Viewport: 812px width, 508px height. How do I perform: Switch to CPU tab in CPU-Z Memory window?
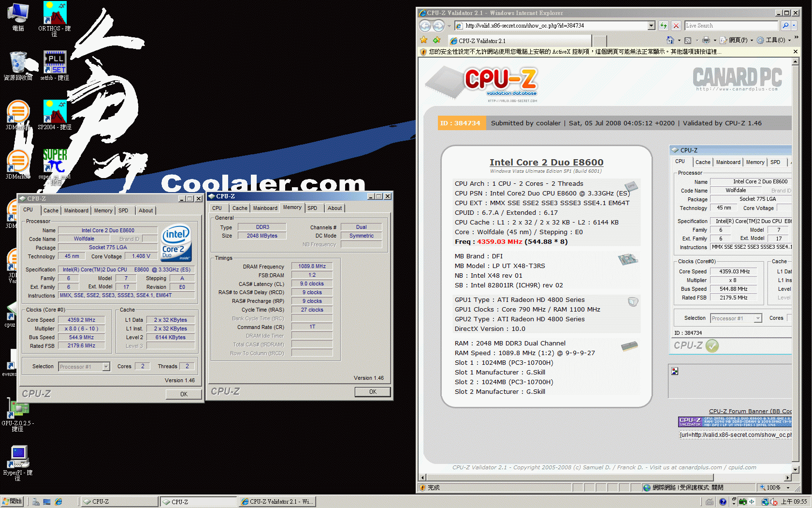click(217, 208)
